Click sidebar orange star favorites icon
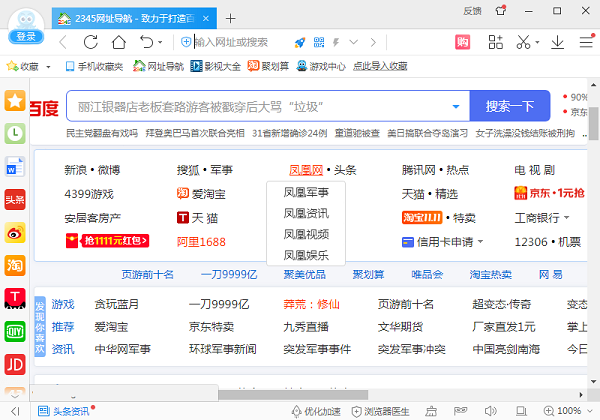This screenshot has height=420, width=600. point(15,101)
